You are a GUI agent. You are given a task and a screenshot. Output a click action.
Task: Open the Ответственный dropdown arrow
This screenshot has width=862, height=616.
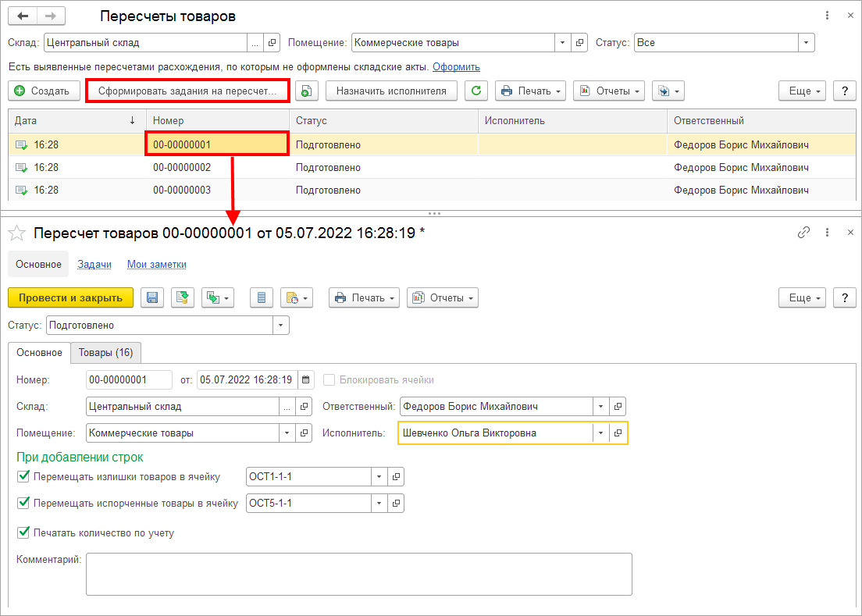click(601, 407)
